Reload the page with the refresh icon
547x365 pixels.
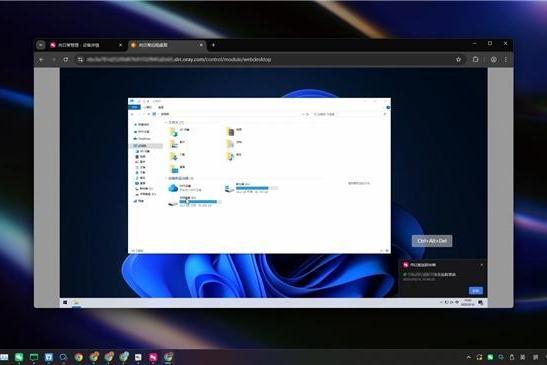(66, 60)
